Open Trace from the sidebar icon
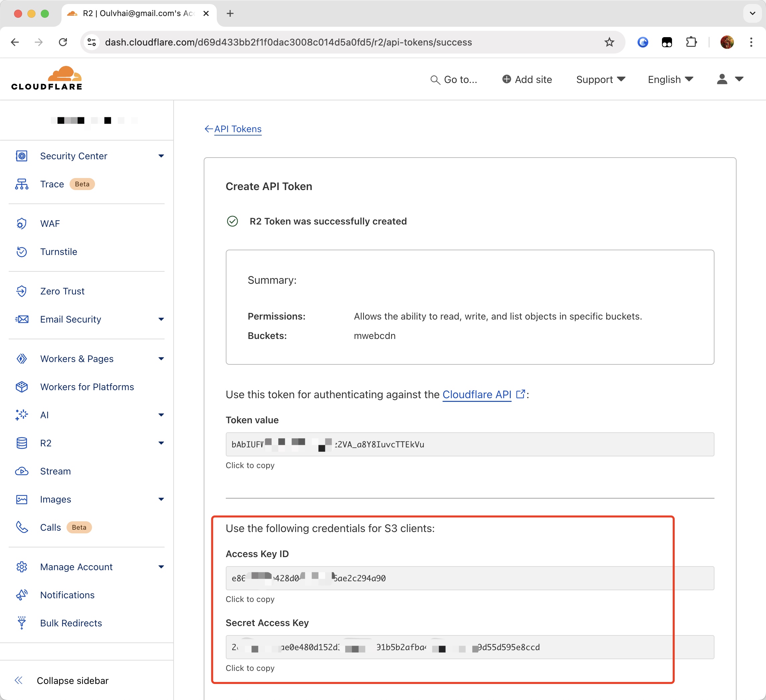Viewport: 766px width, 700px height. (x=22, y=184)
